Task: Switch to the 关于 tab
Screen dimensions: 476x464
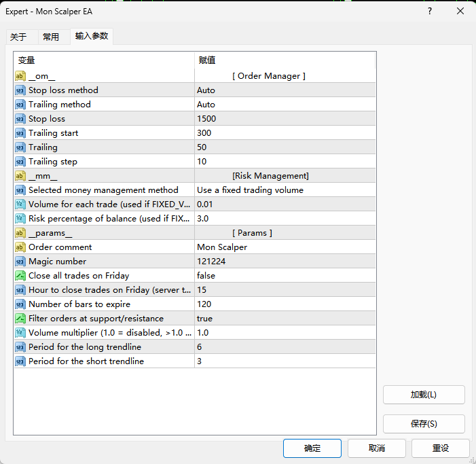Action: 18,37
